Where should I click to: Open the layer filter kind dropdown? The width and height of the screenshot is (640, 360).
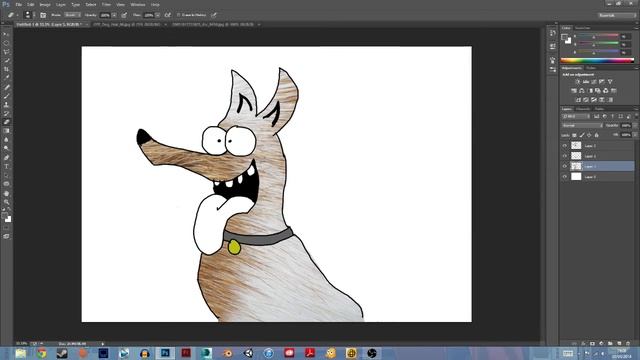[576, 116]
